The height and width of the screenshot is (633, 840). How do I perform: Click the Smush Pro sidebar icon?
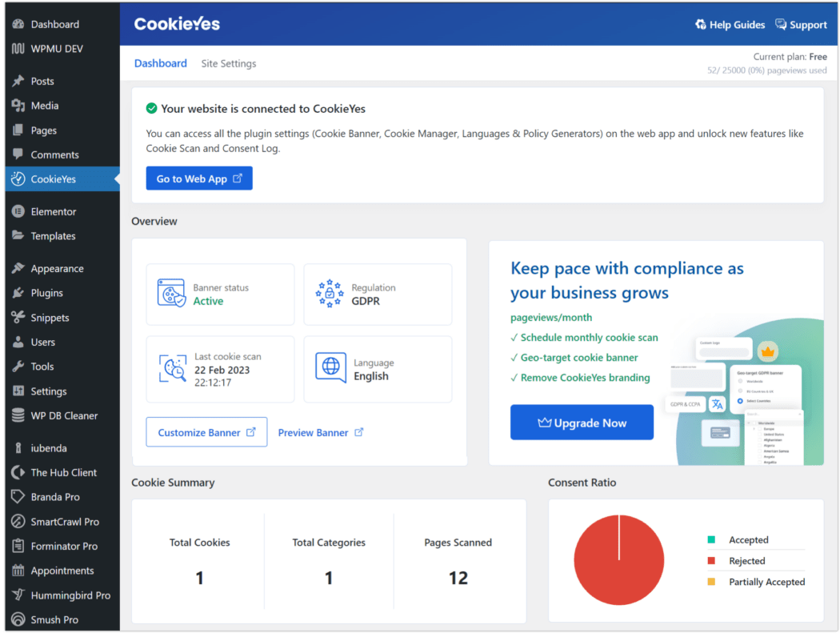click(18, 619)
